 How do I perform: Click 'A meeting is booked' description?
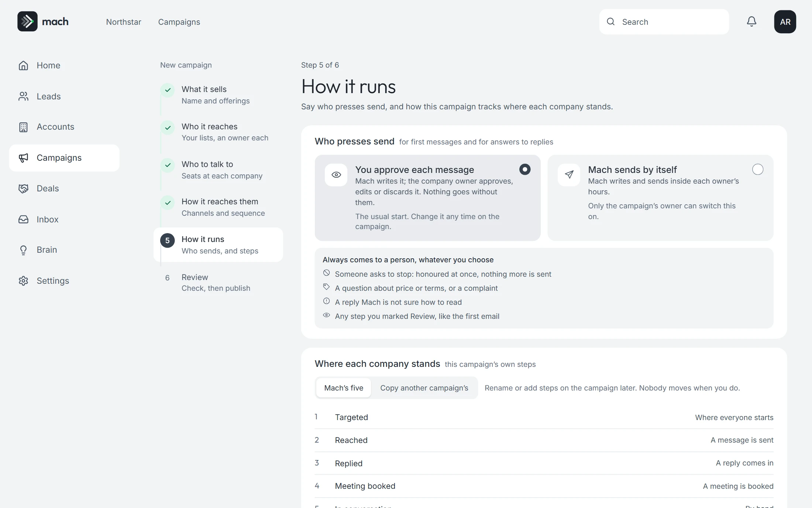[x=738, y=486]
